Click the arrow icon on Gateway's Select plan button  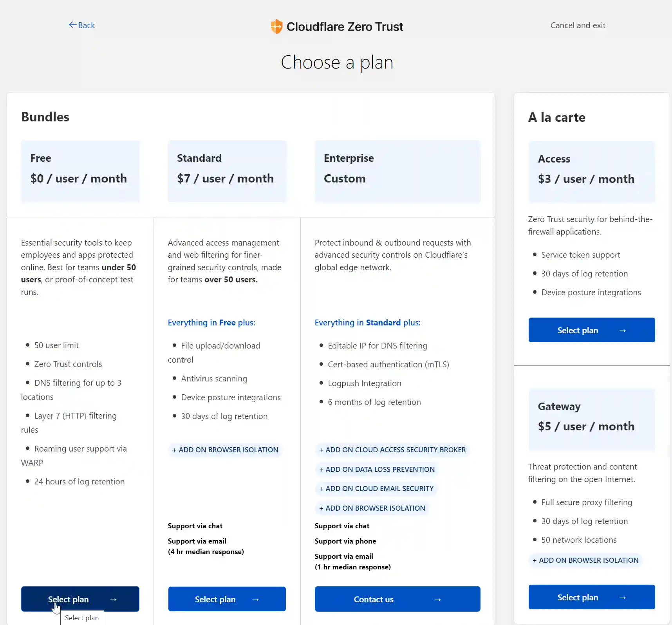(x=623, y=597)
